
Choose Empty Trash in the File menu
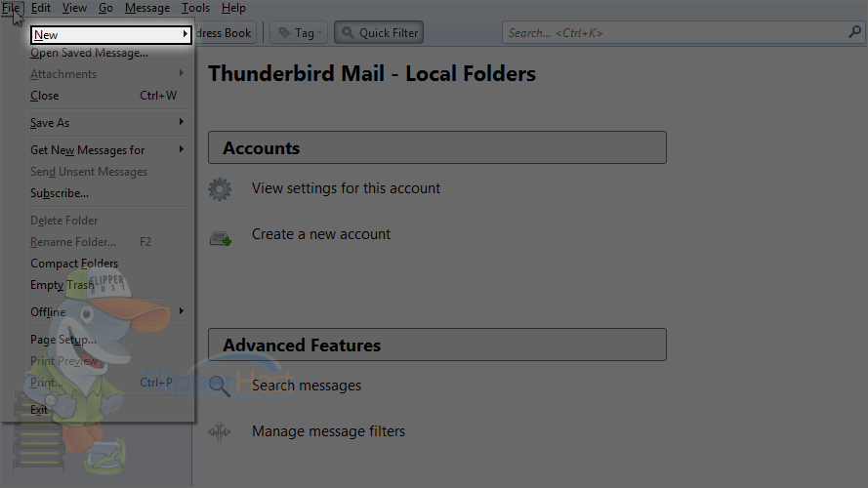62,285
